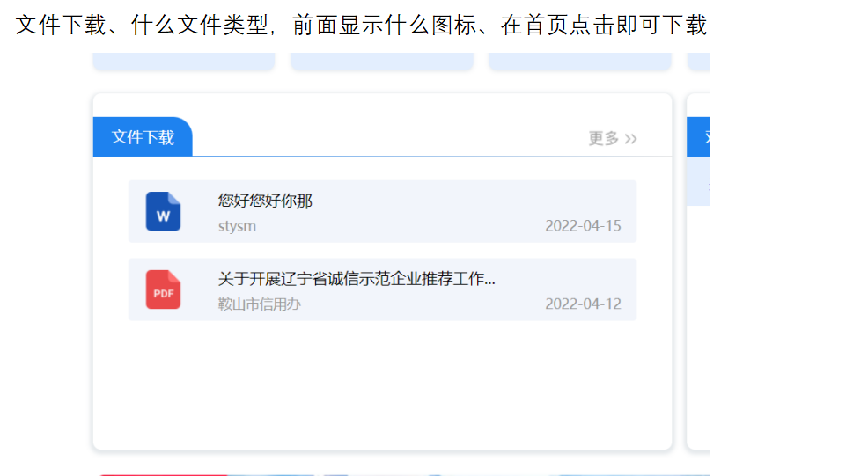Viewport: 868px width, 476px height.
Task: Click the light-blue row under the right tab
Action: 698,181
